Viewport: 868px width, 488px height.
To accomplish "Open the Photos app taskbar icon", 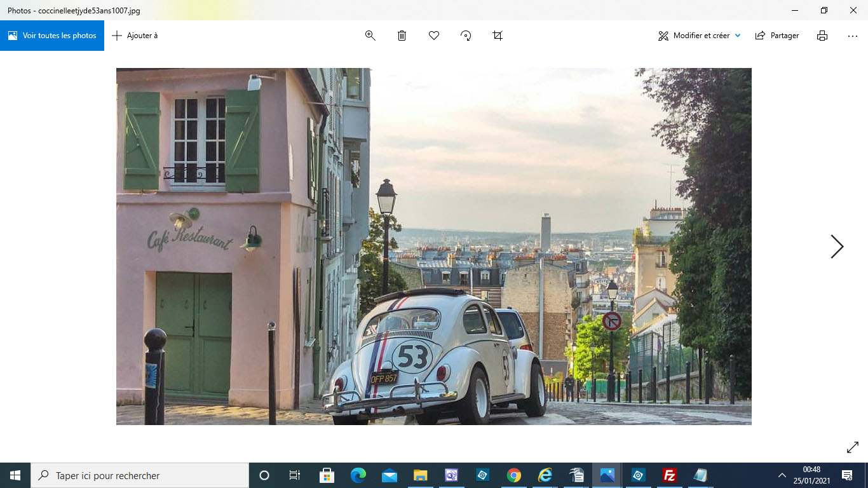I will pyautogui.click(x=607, y=475).
